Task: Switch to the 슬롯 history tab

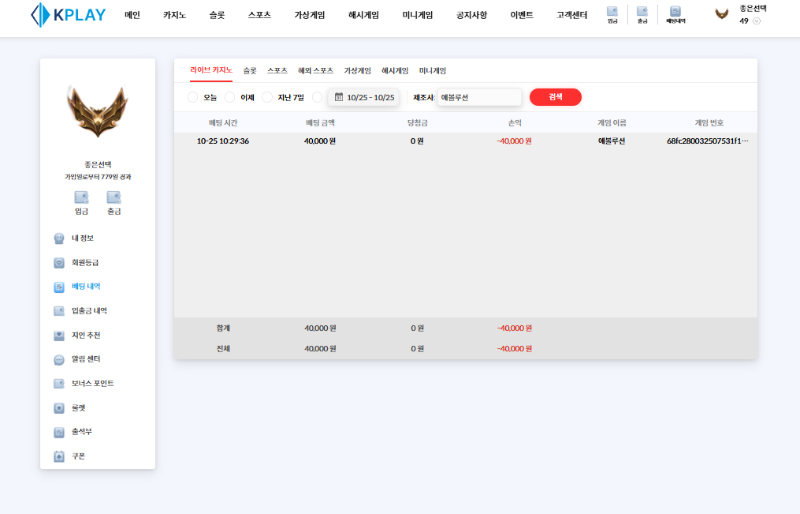Action: point(249,71)
